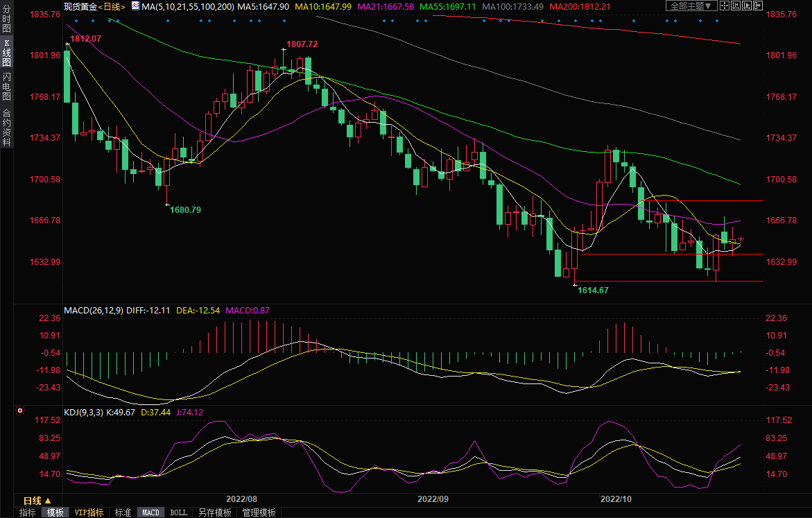This screenshot has height=518, width=812.
Task: Click the zoom range icon next to the crosshair
Action: [736, 6]
